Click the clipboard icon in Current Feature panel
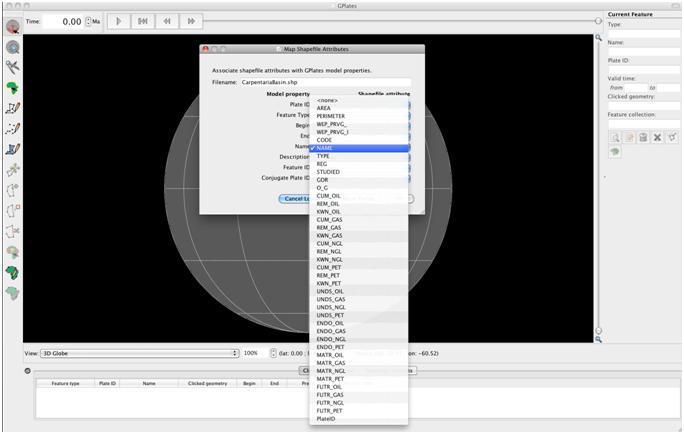 pos(643,137)
